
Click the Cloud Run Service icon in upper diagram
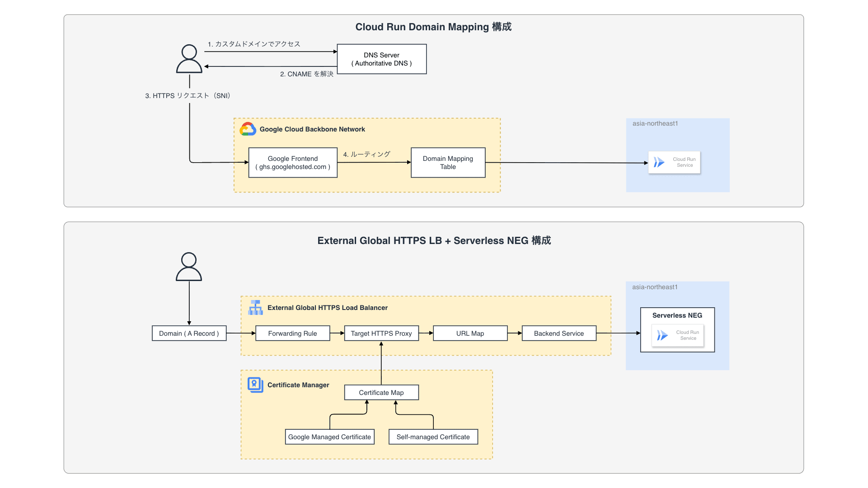click(659, 162)
